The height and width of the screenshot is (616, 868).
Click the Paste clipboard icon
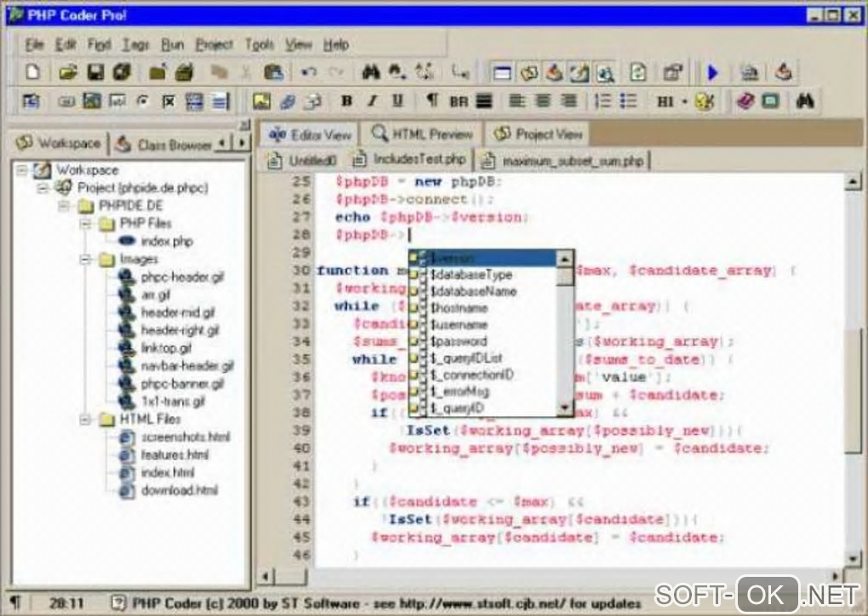point(273,72)
